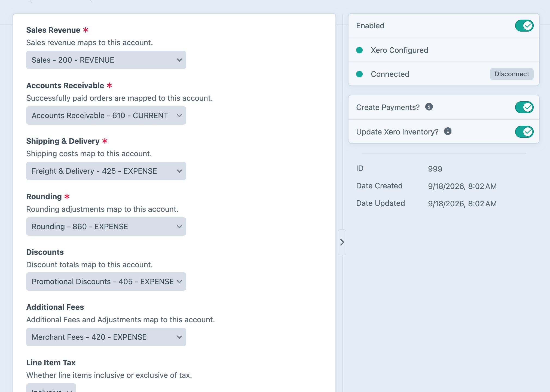The image size is (550, 392).
Task: Click the Connected status text
Action: pos(390,74)
